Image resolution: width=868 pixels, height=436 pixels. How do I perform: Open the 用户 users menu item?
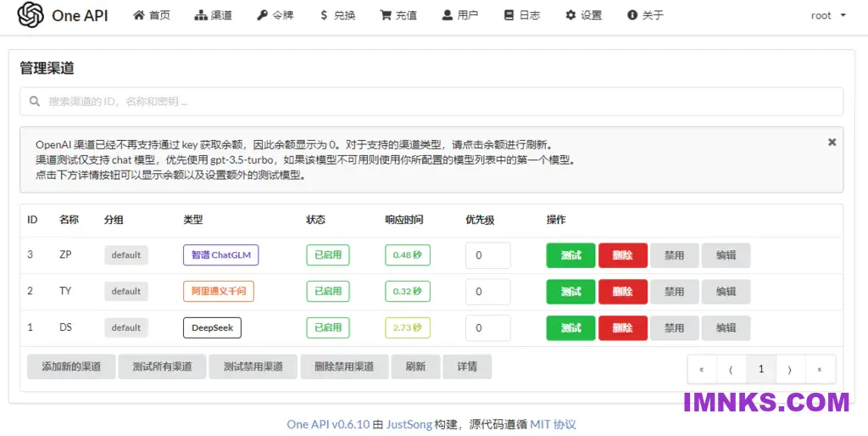[x=460, y=15]
